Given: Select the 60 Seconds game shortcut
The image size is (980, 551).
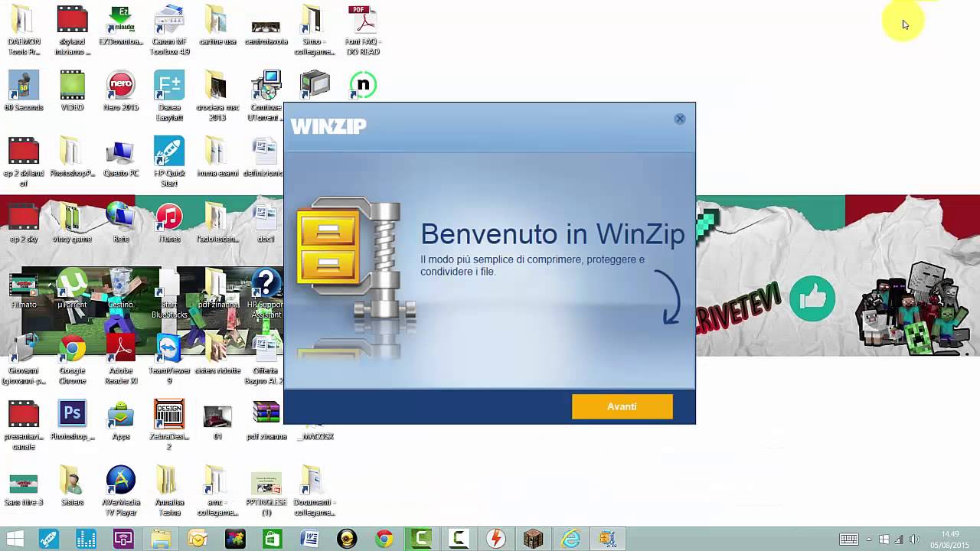Looking at the screenshot, I should pos(23,91).
